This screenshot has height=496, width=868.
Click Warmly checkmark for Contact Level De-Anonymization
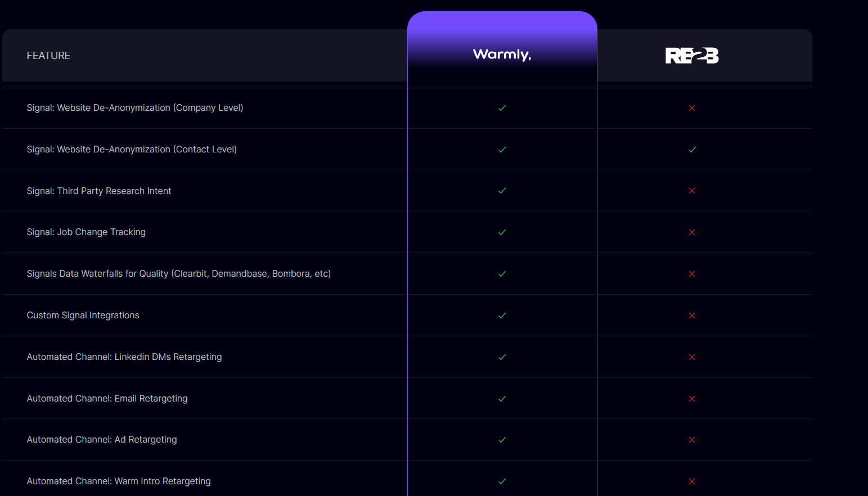tap(502, 150)
